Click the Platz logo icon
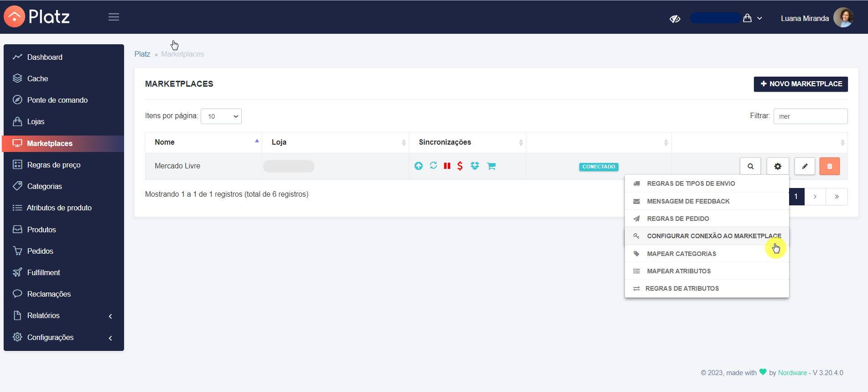 15,17
